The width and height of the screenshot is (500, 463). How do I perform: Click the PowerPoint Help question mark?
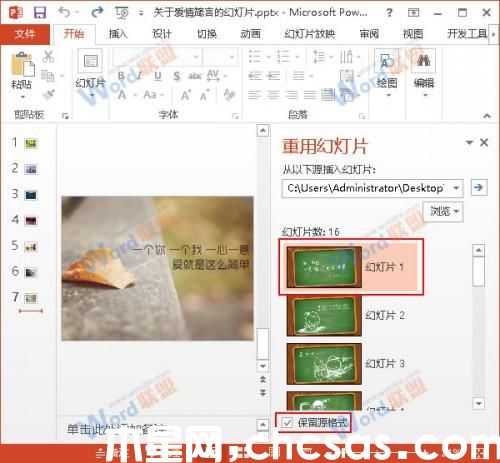click(x=389, y=13)
